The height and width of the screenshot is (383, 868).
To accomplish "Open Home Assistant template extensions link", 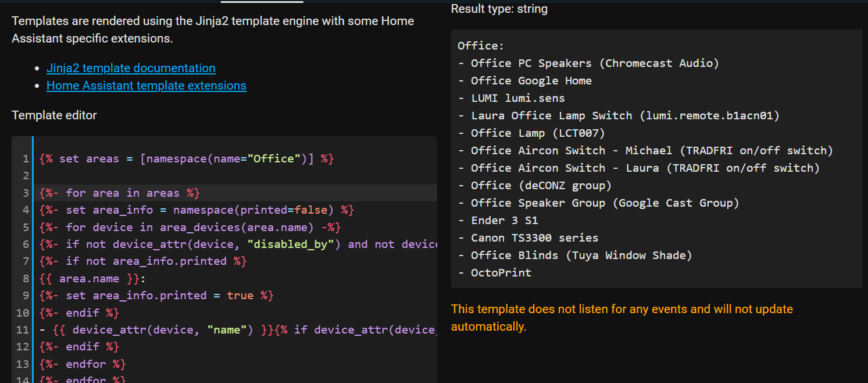I will [147, 86].
